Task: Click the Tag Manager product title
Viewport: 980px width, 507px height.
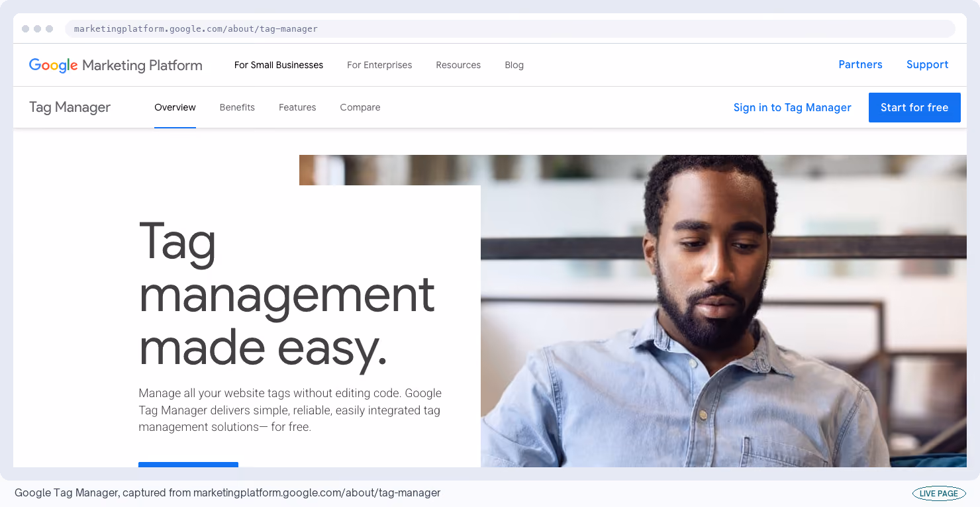Action: [x=70, y=107]
